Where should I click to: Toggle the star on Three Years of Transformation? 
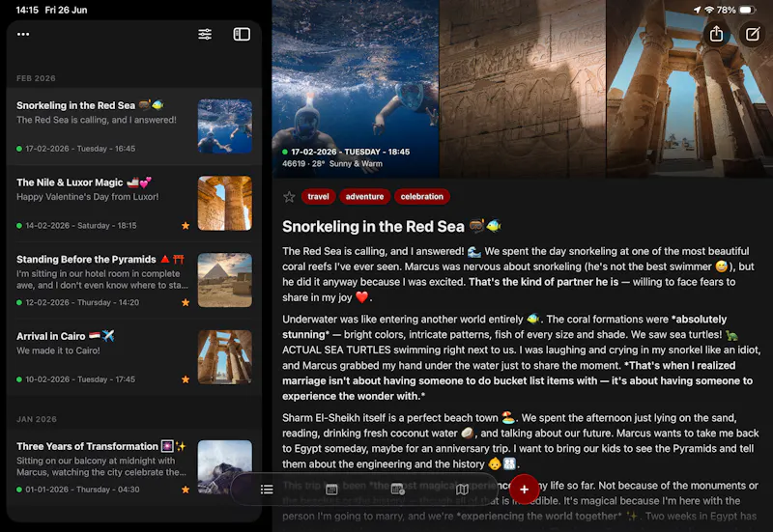pyautogui.click(x=186, y=490)
